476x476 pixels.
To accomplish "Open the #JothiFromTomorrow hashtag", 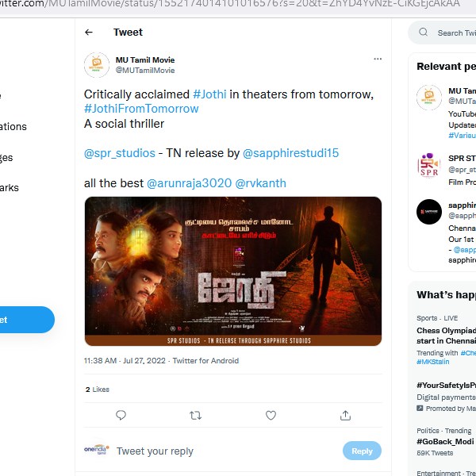I will [141, 109].
